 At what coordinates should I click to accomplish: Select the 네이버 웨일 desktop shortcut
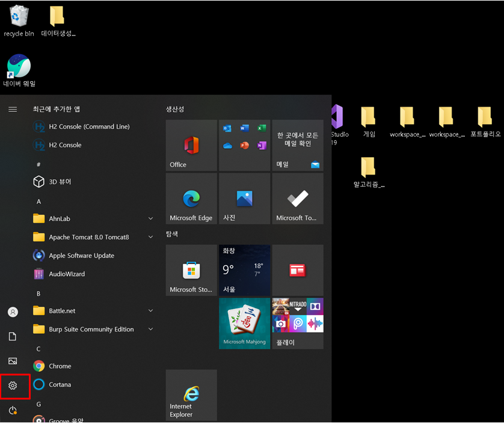point(19,71)
